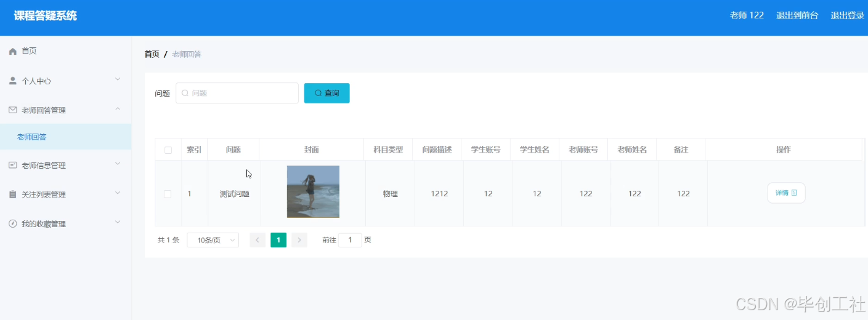
Task: Click the 科目类型 column header
Action: click(x=388, y=150)
